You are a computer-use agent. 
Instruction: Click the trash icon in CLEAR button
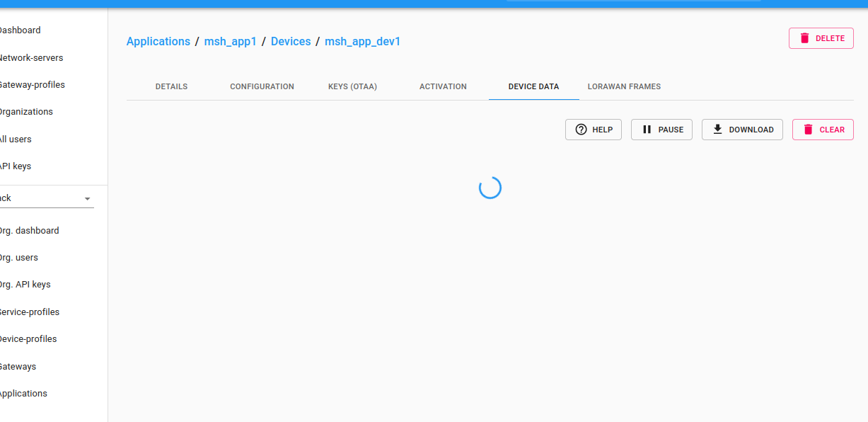point(808,130)
